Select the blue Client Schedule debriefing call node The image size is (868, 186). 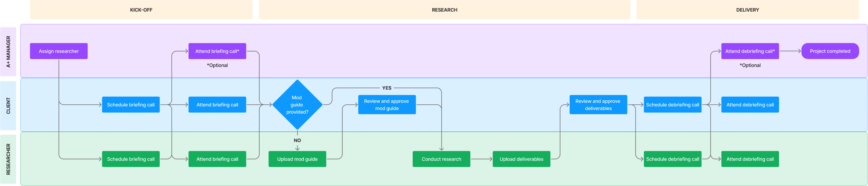pyautogui.click(x=673, y=105)
